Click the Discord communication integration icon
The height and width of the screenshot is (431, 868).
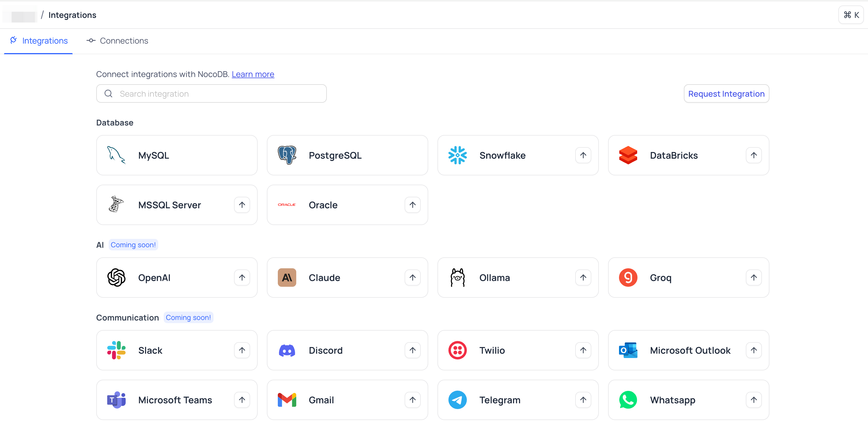[x=287, y=350]
